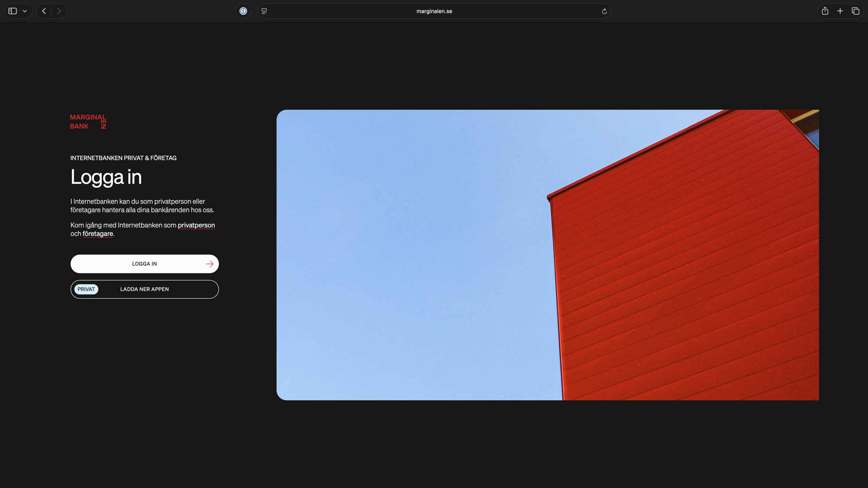Screen dimensions: 868x488
Task: Open the Share icon in toolbar
Action: tap(825, 11)
